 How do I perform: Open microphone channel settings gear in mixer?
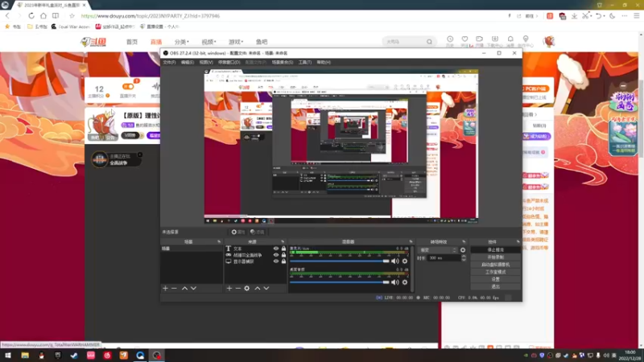pos(405,261)
